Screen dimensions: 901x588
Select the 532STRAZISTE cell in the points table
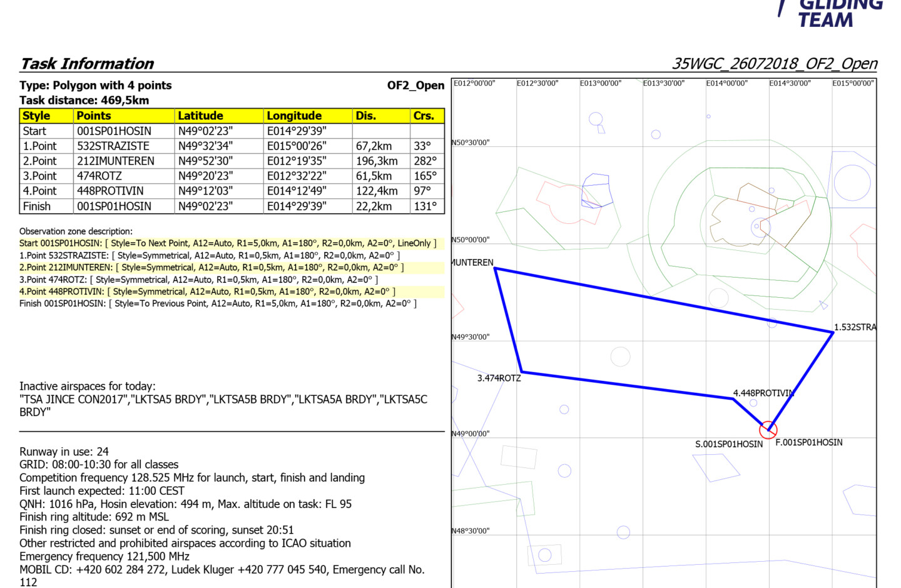pos(113,146)
